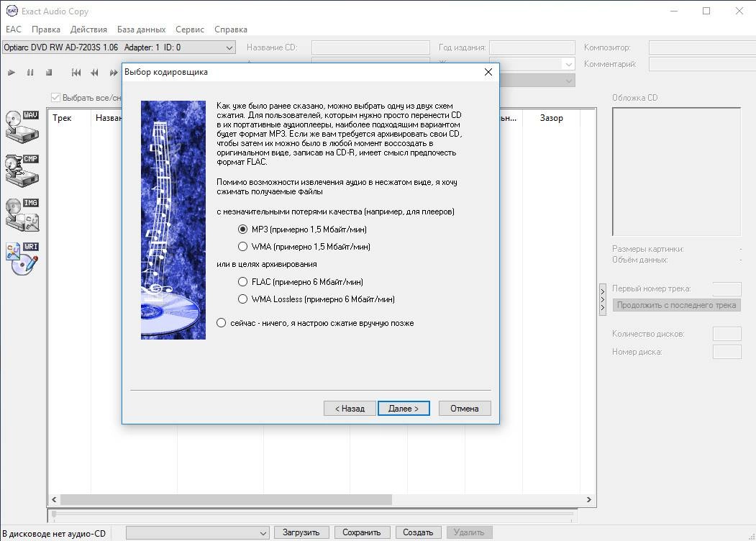This screenshot has width=756, height=541.
Task: Click the Композитор input field
Action: [702, 47]
